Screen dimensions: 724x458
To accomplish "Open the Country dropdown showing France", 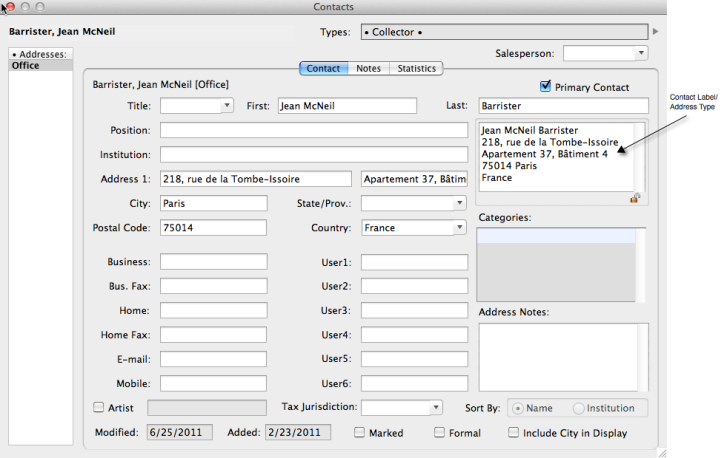I will coord(459,228).
